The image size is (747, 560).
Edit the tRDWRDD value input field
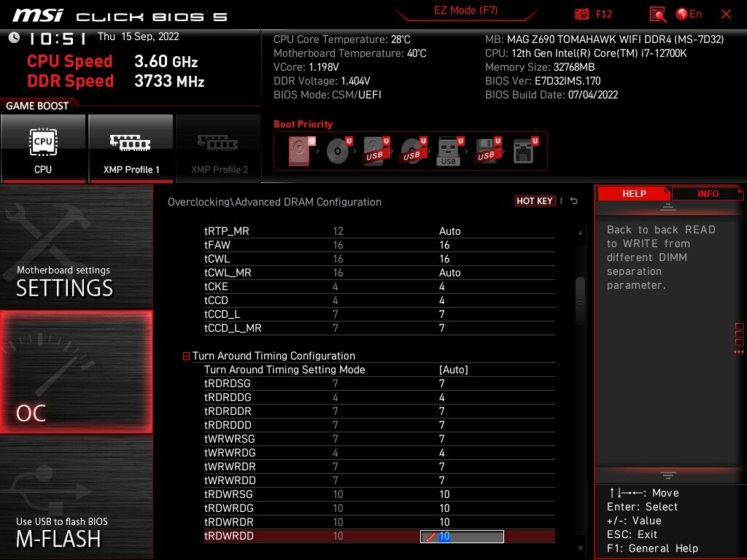[x=462, y=536]
